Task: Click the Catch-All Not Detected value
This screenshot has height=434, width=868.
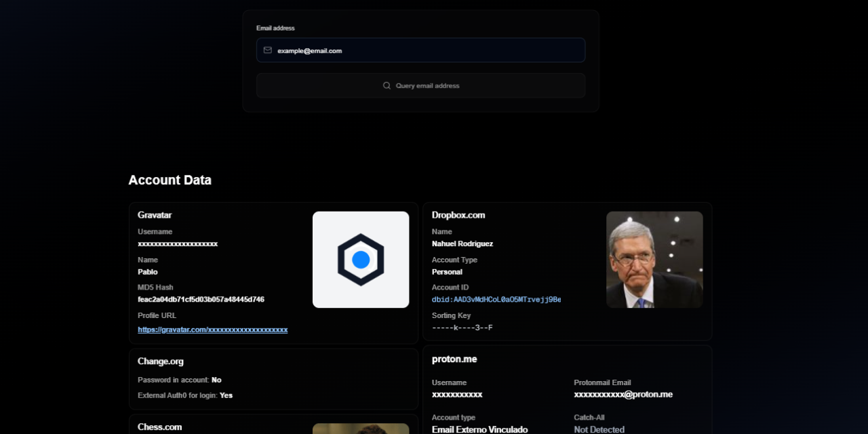Action: click(x=599, y=429)
